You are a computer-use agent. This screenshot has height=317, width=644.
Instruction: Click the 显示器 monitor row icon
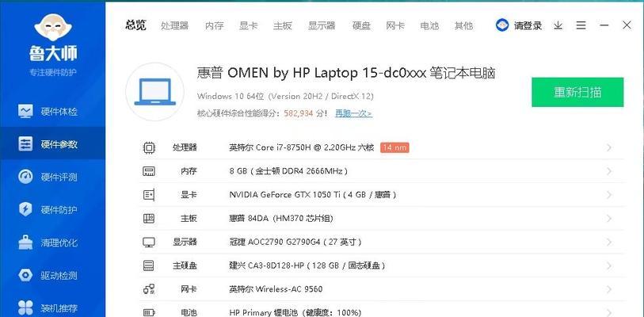click(x=149, y=243)
